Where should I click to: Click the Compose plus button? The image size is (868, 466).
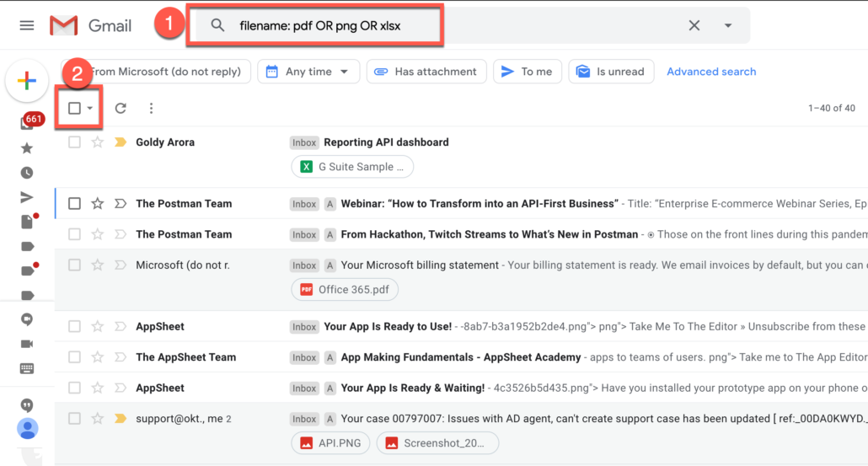pos(27,81)
